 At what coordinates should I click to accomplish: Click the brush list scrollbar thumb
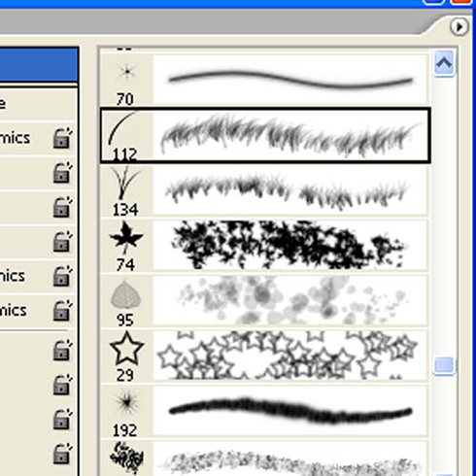tap(444, 365)
